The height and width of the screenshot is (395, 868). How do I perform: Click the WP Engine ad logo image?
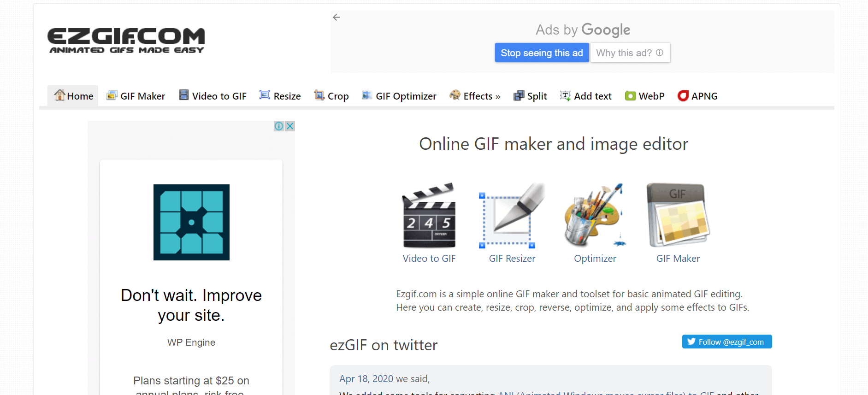pos(191,222)
